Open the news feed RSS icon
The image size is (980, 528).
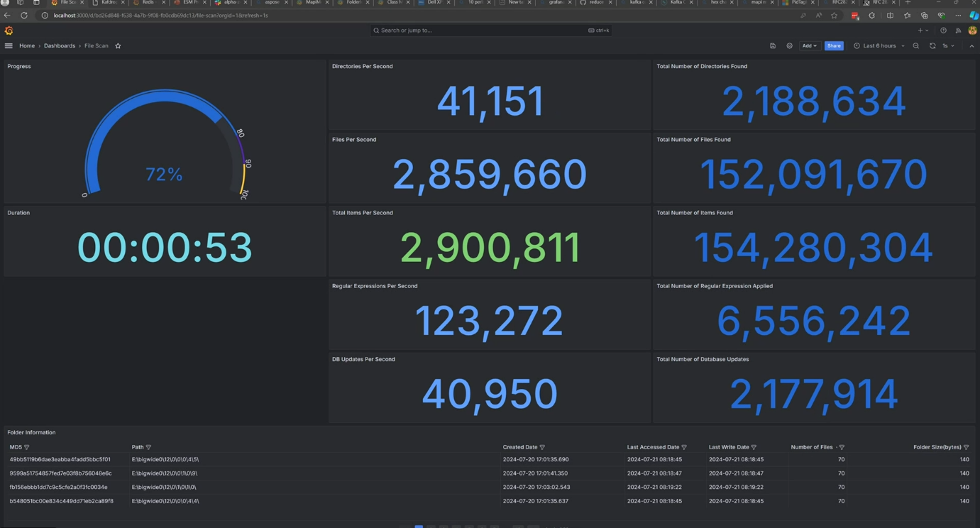coord(958,31)
